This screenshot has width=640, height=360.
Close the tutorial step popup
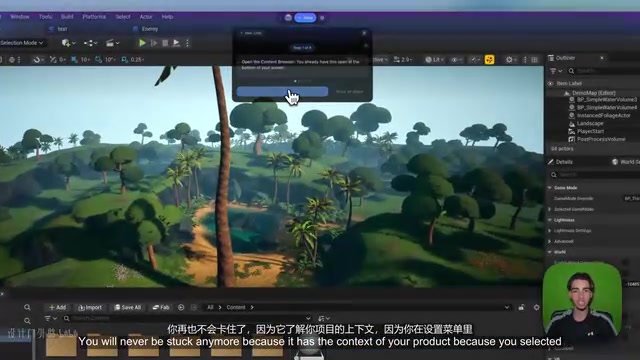pos(364,33)
